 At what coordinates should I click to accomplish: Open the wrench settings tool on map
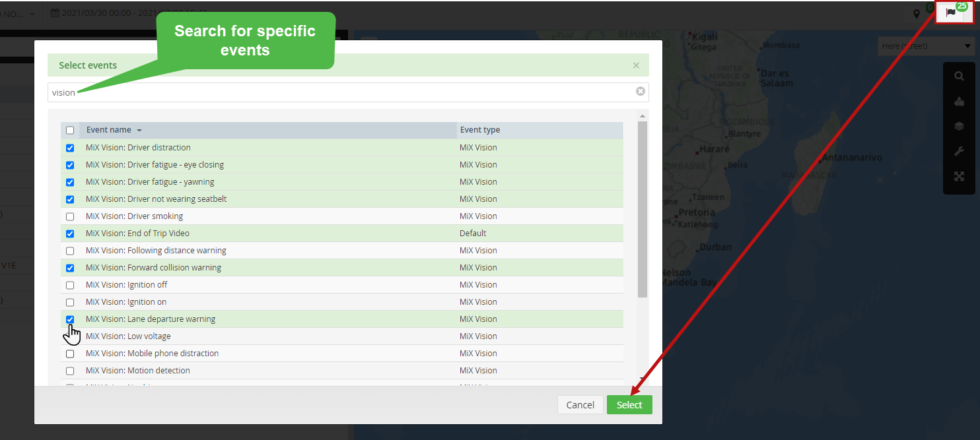click(x=959, y=151)
